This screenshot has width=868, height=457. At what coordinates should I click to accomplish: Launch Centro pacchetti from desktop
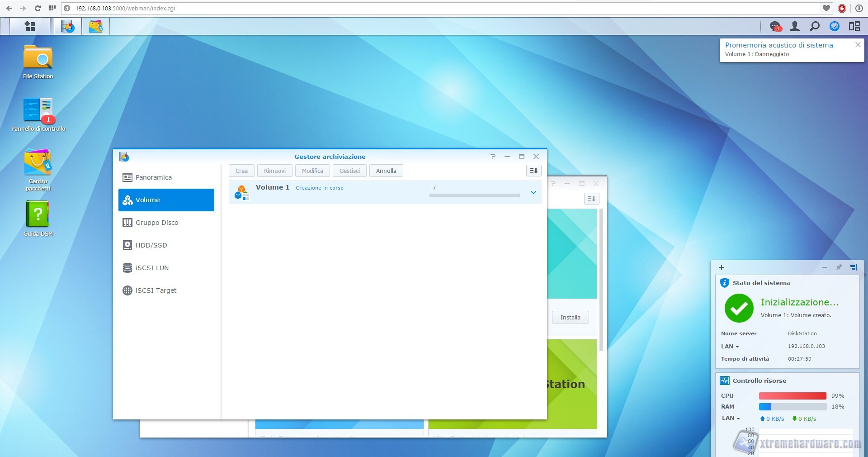pyautogui.click(x=38, y=162)
